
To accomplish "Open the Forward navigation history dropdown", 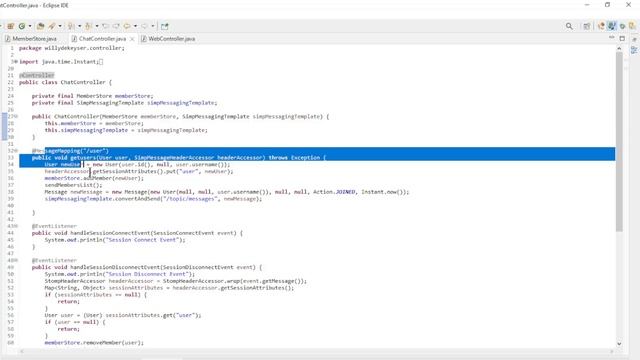I will (153, 26).
